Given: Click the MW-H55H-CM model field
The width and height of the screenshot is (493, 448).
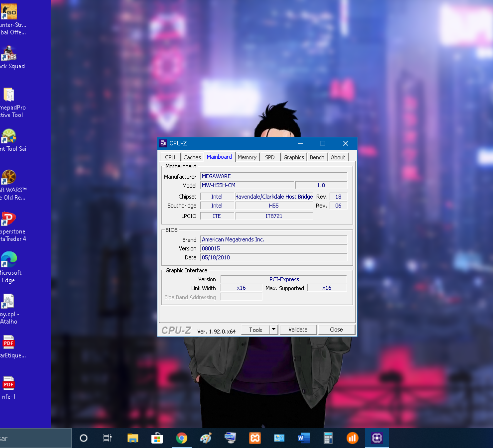Looking at the screenshot, I should [247, 185].
